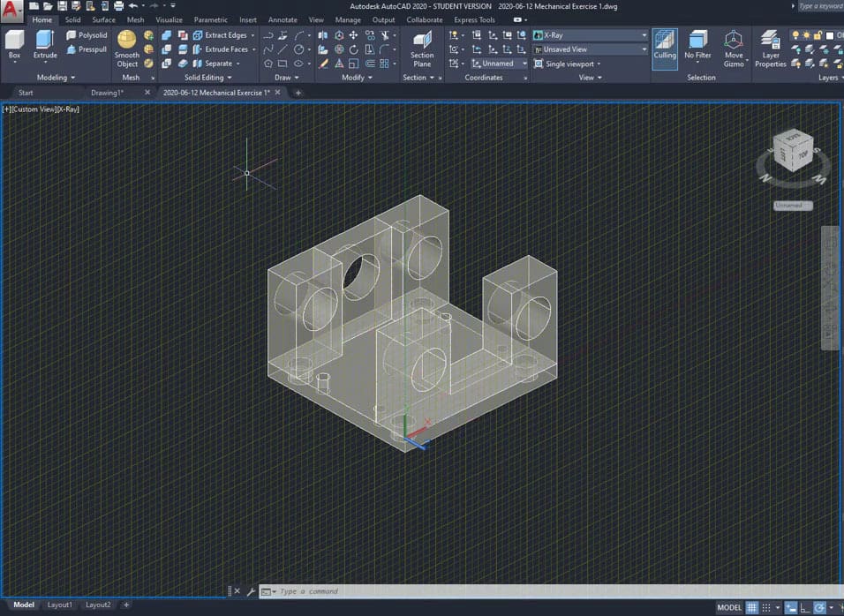Click the [X-Ray] viewport style label

pyautogui.click(x=68, y=109)
